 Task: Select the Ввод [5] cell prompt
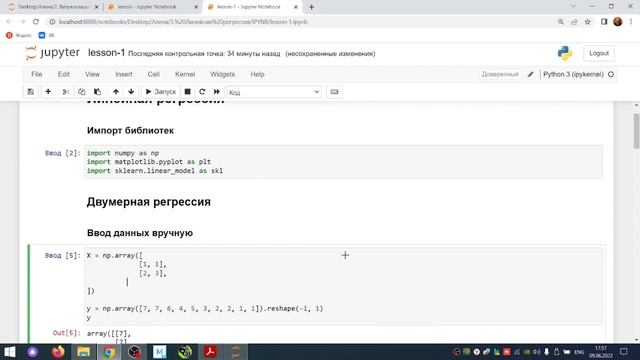62,256
